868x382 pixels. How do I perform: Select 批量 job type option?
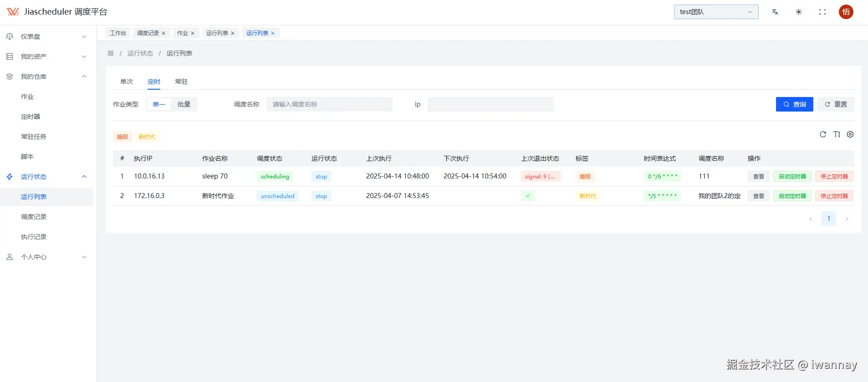tap(184, 104)
